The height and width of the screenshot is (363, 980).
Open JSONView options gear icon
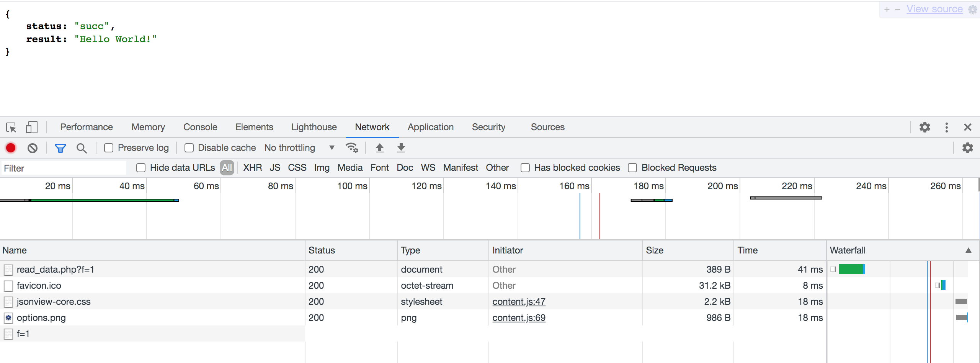point(973,9)
